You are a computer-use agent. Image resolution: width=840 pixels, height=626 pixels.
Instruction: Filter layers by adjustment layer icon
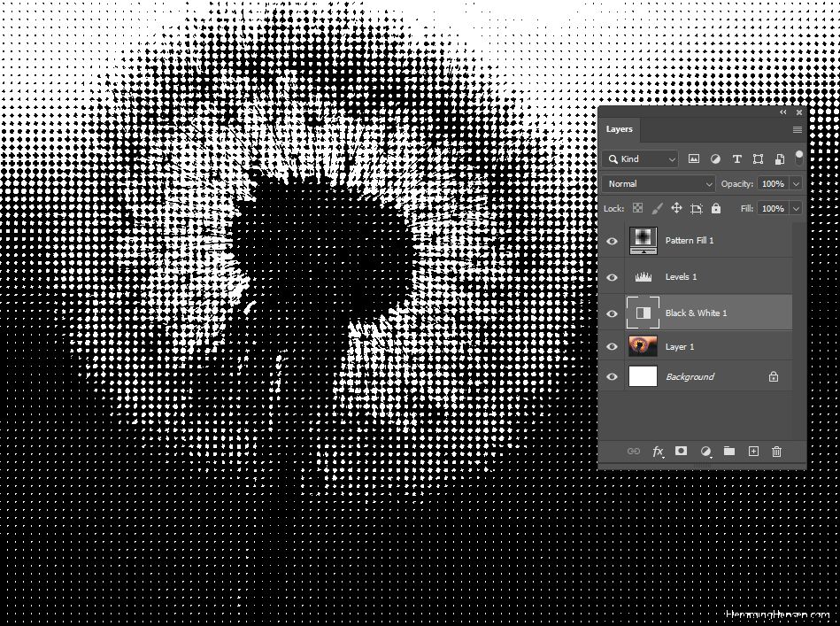pos(715,158)
